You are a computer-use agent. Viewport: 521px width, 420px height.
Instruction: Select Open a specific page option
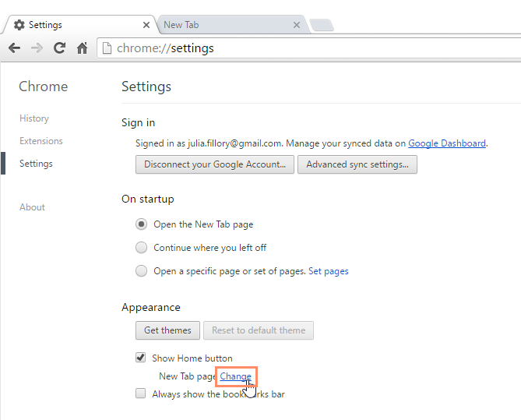141,271
